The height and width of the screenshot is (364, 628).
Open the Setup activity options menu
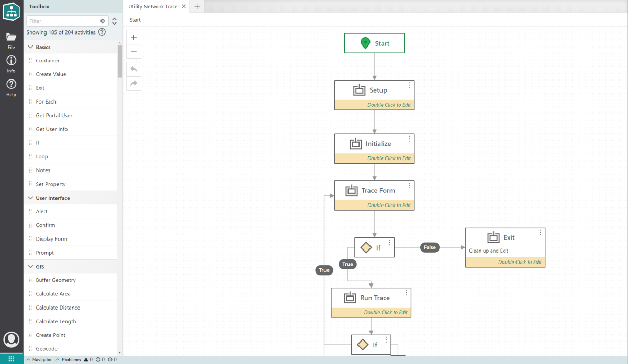410,85
